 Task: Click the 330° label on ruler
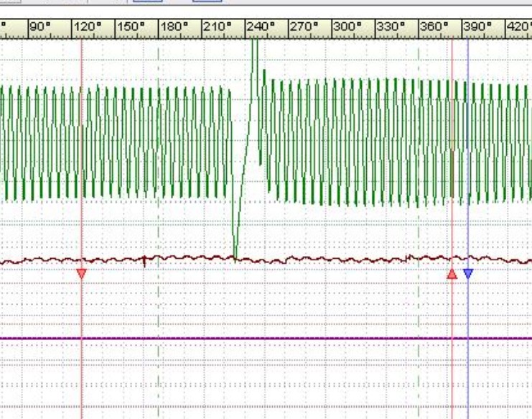pos(391,26)
